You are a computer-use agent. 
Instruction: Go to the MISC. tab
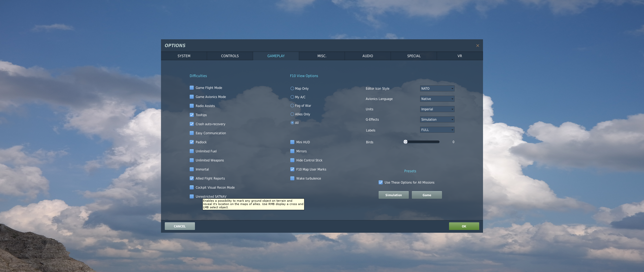(x=322, y=56)
